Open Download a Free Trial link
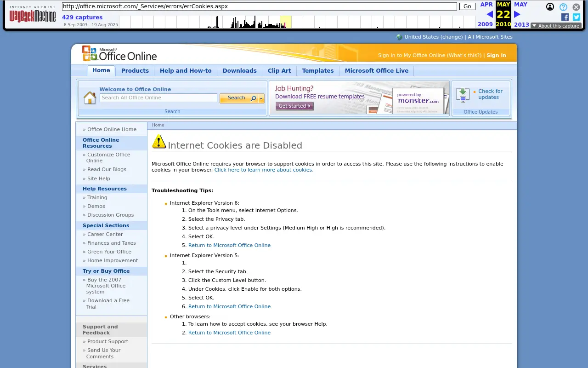This screenshot has height=368, width=588. pyautogui.click(x=108, y=304)
